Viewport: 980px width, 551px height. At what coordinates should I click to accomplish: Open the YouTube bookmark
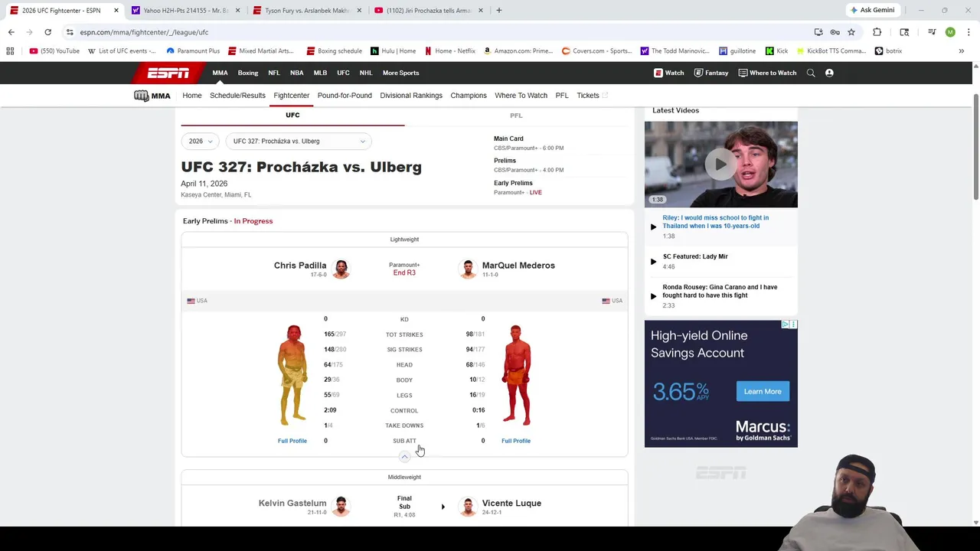[x=54, y=51]
